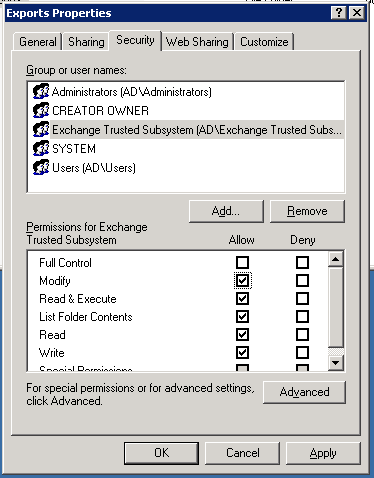Screen dimensions: 374x478
Task: Switch to the General tab
Action: tap(38, 42)
